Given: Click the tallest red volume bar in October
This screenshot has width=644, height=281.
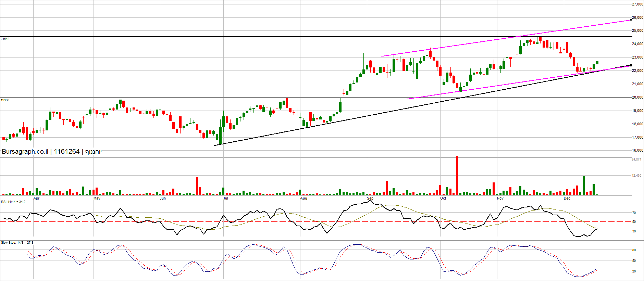Looking at the screenshot, I should click(x=457, y=175).
